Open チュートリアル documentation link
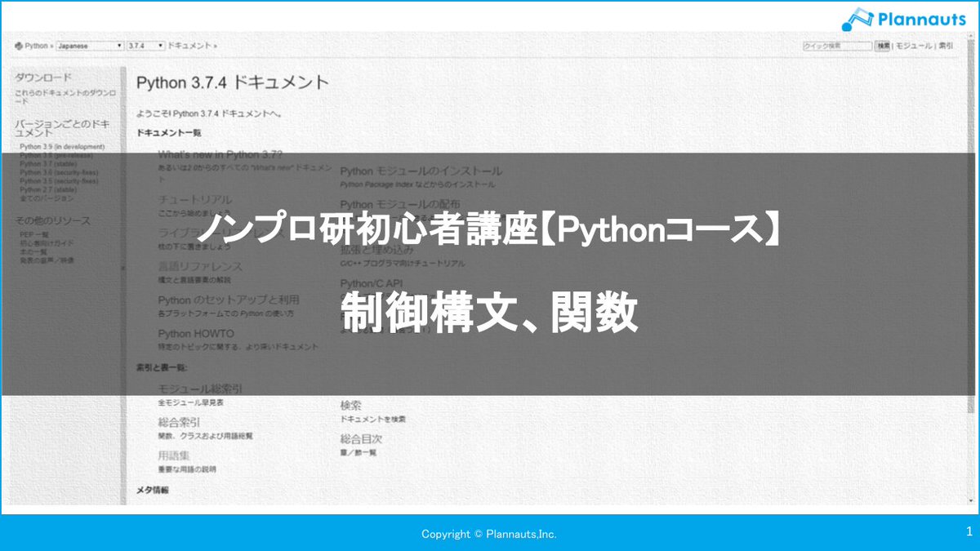 (195, 199)
